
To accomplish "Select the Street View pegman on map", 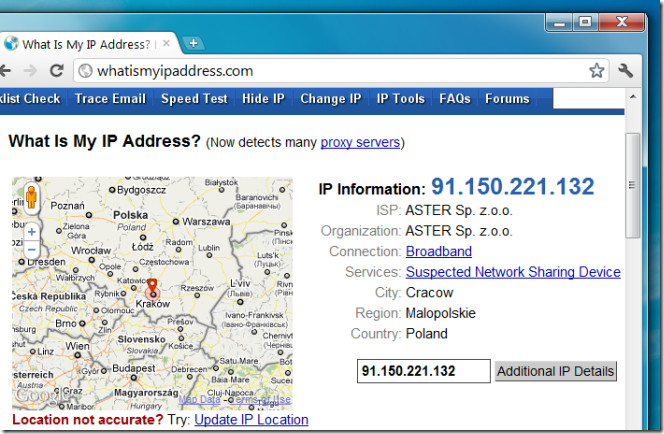I will (31, 198).
